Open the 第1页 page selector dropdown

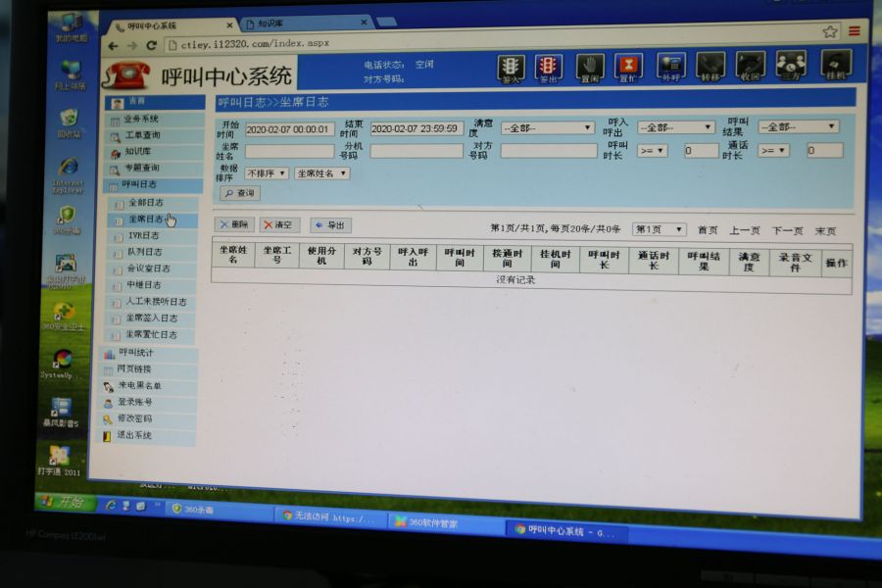coord(659,229)
